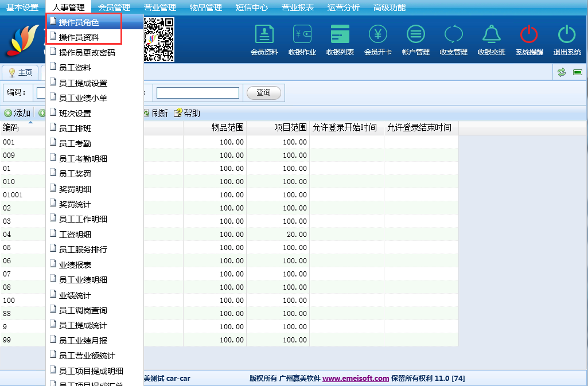Choose 操作员角色 from the dropdown menu
Screen dimensions: 588x386
pos(79,22)
